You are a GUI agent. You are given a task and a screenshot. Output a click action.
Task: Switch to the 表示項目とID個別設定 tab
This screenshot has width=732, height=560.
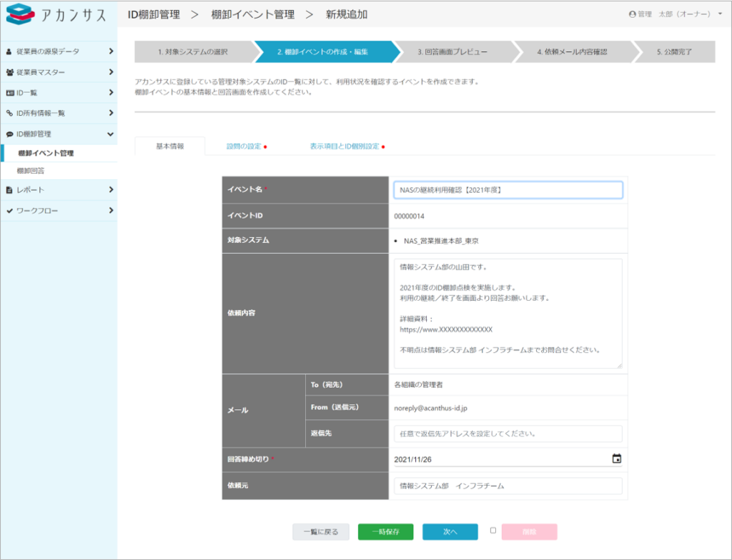click(x=344, y=146)
